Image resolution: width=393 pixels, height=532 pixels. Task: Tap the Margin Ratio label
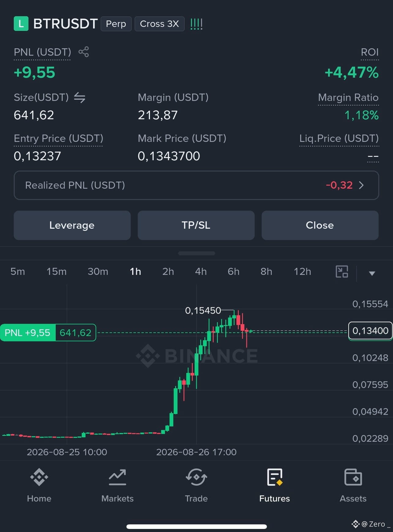click(x=348, y=98)
